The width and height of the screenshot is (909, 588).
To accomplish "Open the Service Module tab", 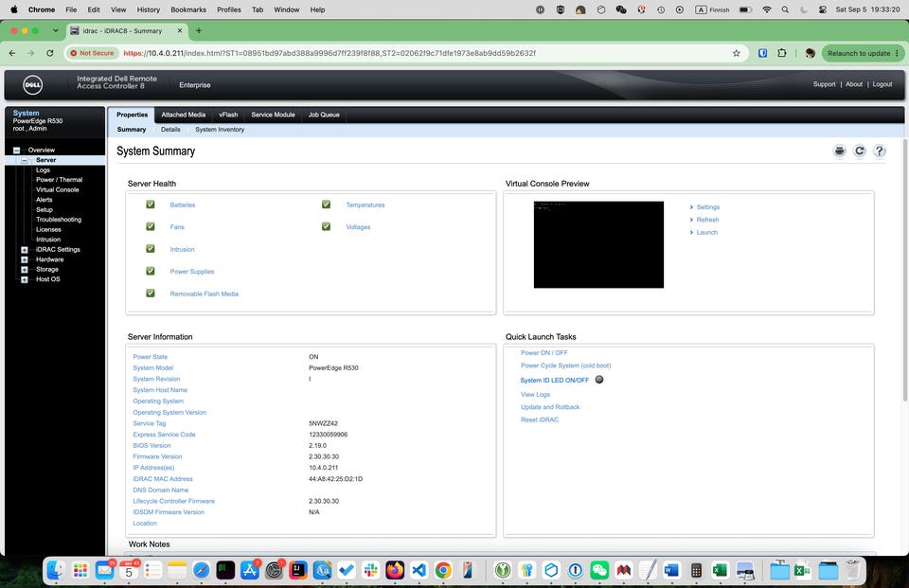I will click(x=273, y=115).
